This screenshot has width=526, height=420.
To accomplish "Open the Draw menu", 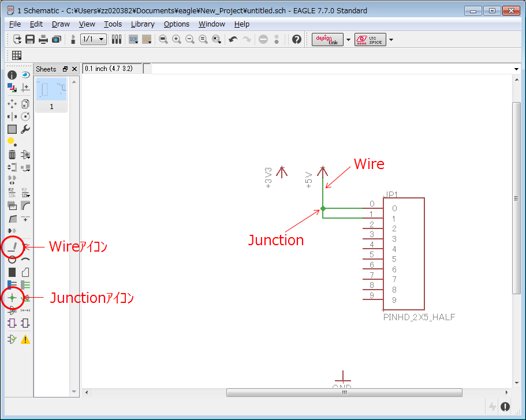I will point(61,24).
